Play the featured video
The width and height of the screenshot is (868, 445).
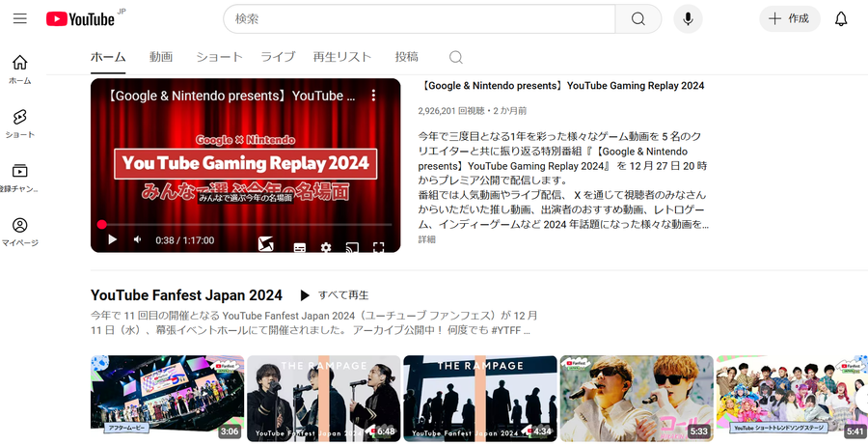point(112,239)
